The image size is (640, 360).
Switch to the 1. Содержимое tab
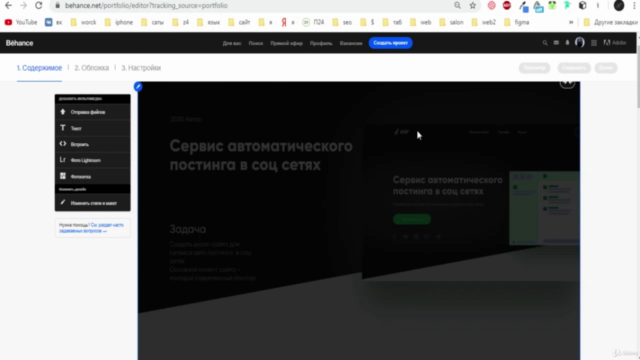(39, 68)
